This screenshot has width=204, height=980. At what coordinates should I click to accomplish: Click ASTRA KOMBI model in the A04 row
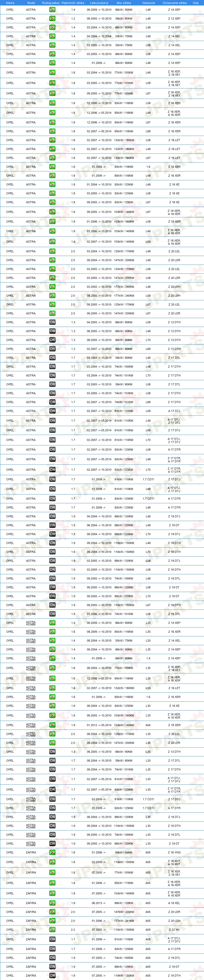coord(31,725)
